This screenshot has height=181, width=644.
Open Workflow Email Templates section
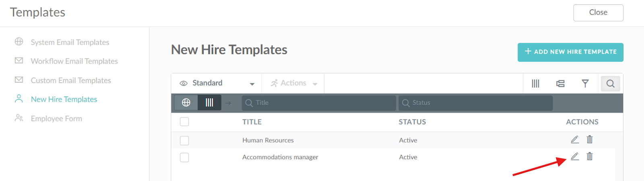(74, 61)
